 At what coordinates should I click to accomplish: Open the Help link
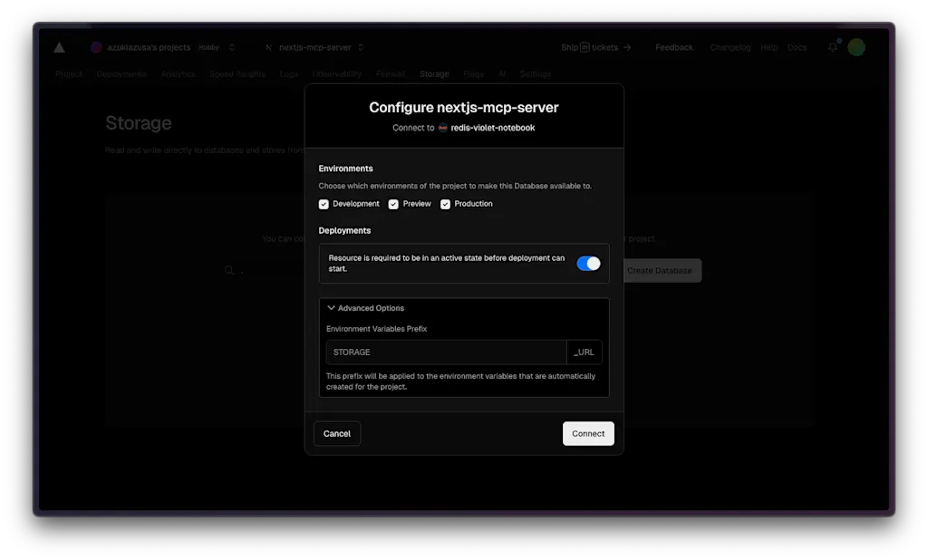coord(768,47)
